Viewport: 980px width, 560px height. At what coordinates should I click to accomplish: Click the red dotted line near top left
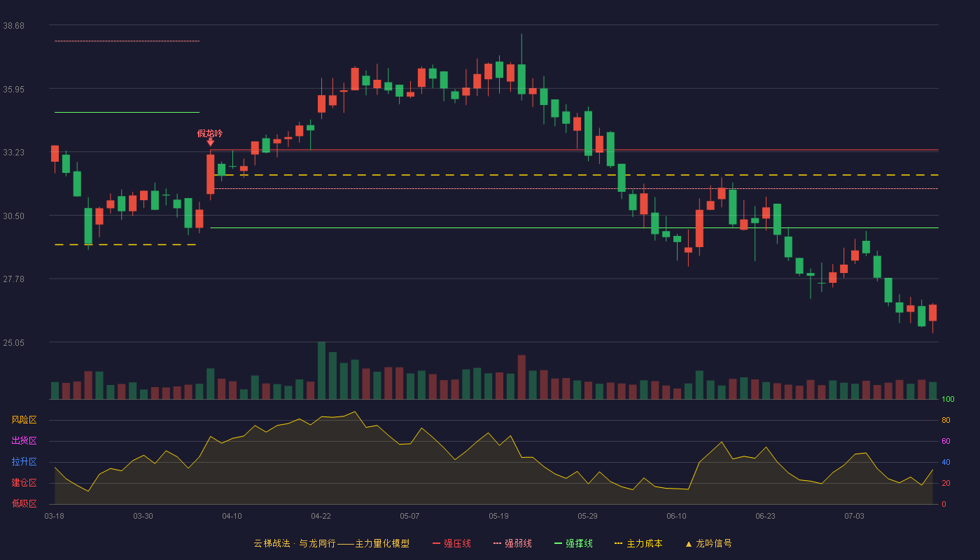[127, 41]
